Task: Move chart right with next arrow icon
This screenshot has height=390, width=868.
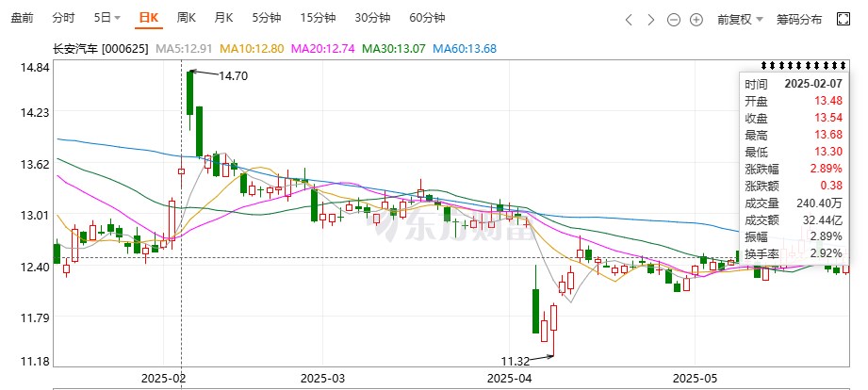Action: [651, 20]
